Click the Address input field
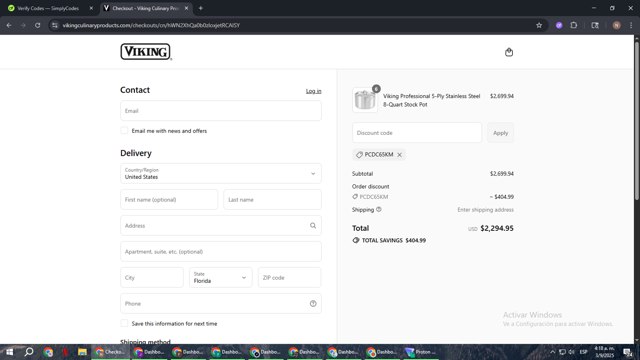 coord(221,226)
